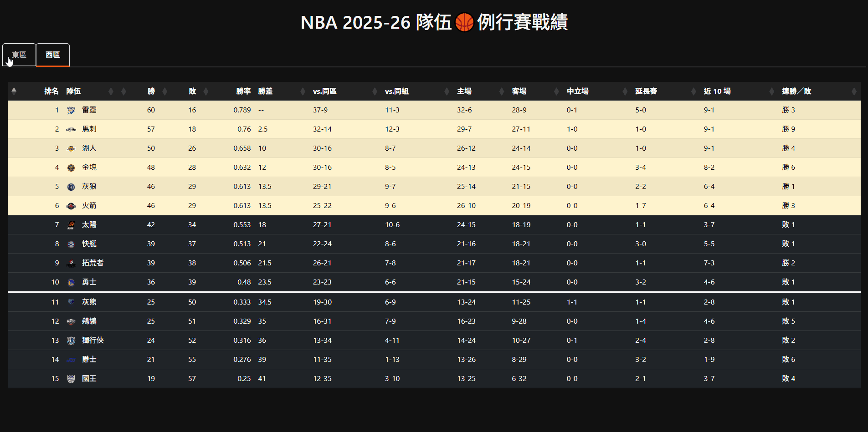Viewport: 868px width, 432px height.
Task: Click 灰熊 neutral-site record 1-1
Action: click(x=572, y=302)
